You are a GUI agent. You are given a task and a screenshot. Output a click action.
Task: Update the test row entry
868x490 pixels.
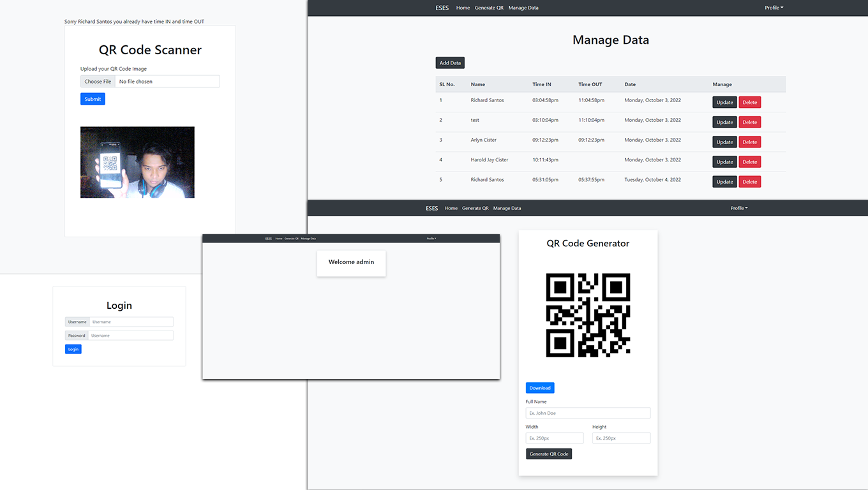click(x=725, y=122)
